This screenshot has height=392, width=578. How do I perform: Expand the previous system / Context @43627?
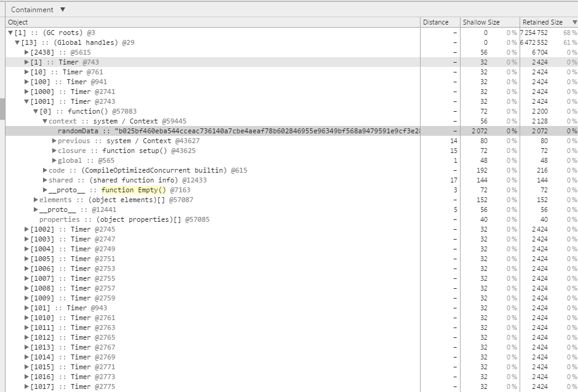(x=54, y=141)
